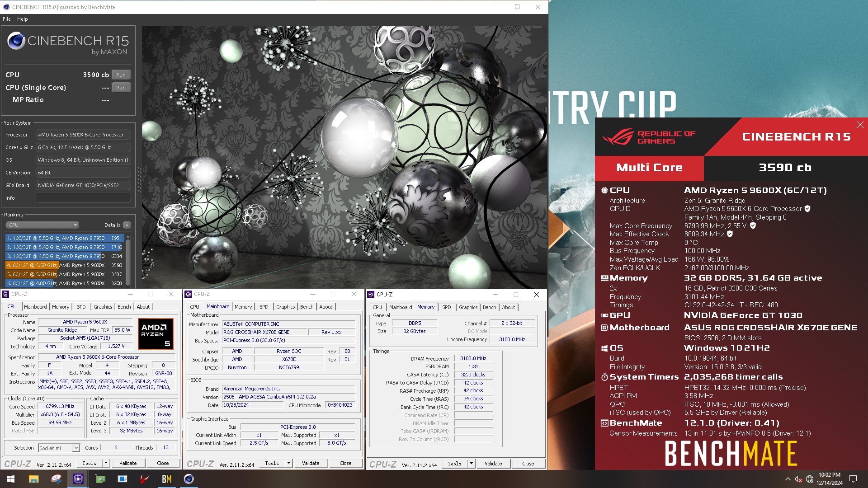This screenshot has width=868, height=488.
Task: Click Close in the Mainboard CPU-Z window
Action: coord(345,463)
